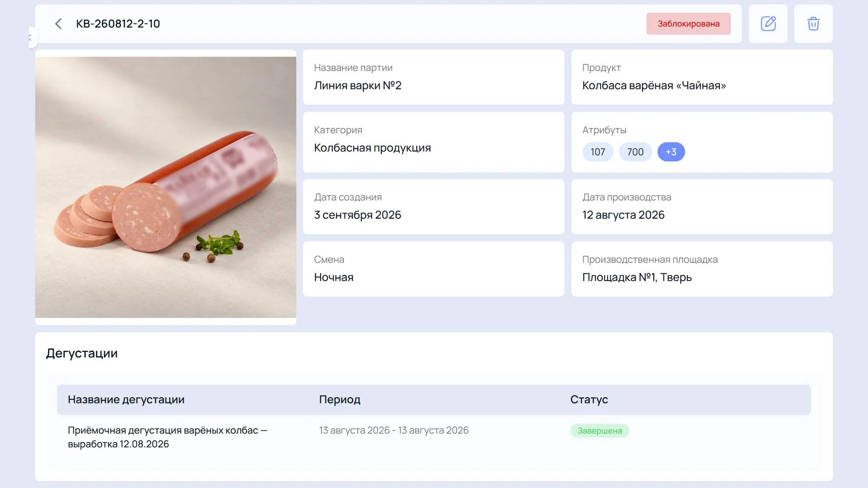Click the Дегустации section heading

(82, 353)
